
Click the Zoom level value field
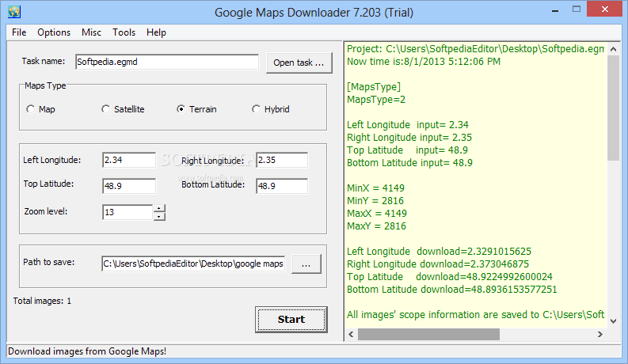tap(128, 212)
